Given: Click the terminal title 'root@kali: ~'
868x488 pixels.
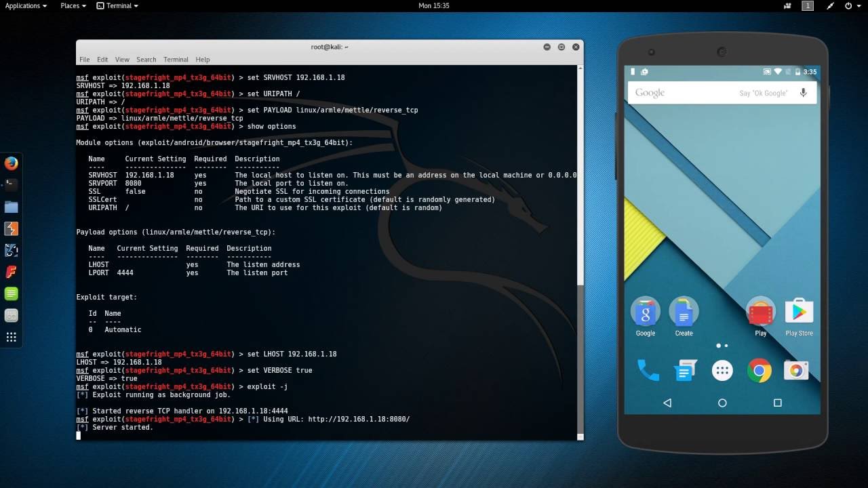Looking at the screenshot, I should click(330, 47).
